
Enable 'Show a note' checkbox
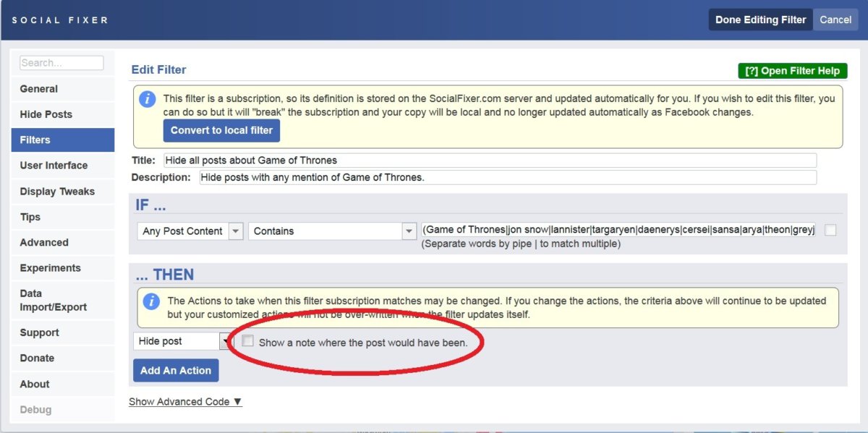[248, 341]
